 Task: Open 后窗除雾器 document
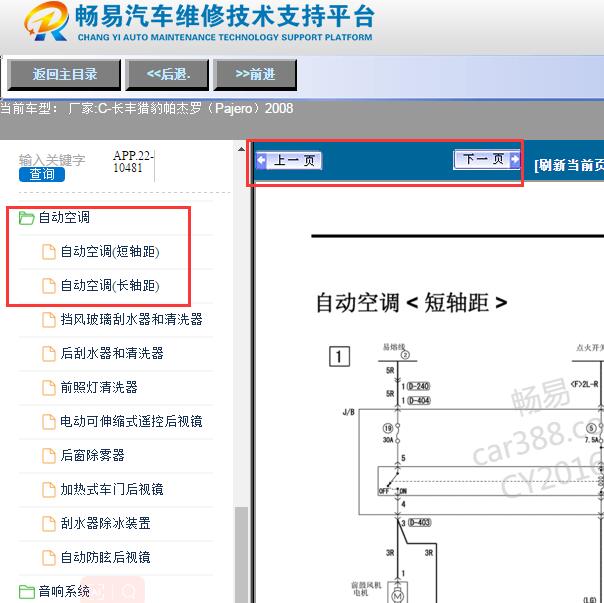tap(92, 455)
